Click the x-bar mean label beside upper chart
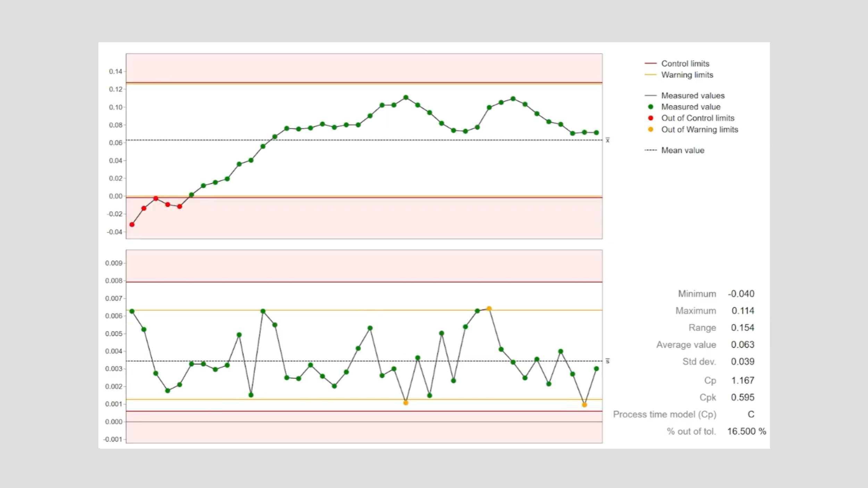This screenshot has width=868, height=488. tap(608, 140)
